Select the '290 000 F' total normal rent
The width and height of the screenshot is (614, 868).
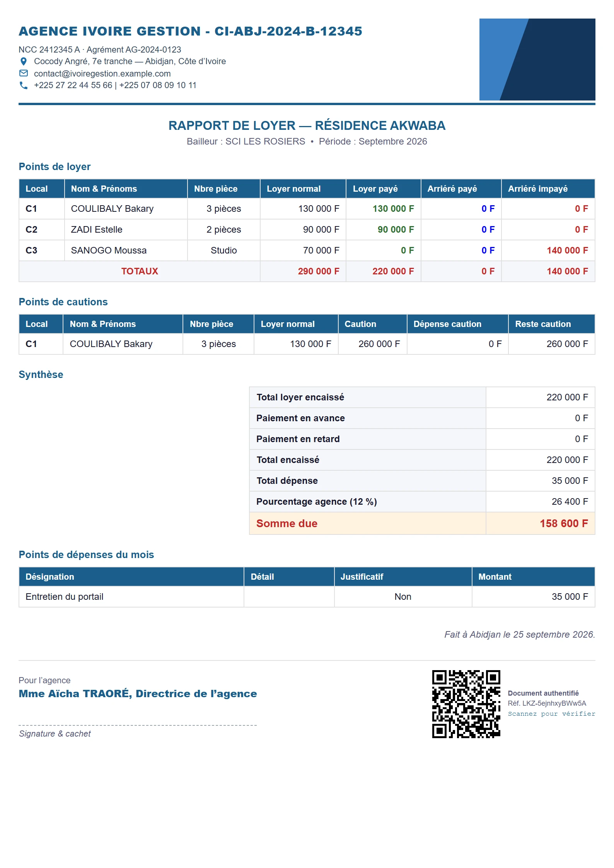(318, 271)
